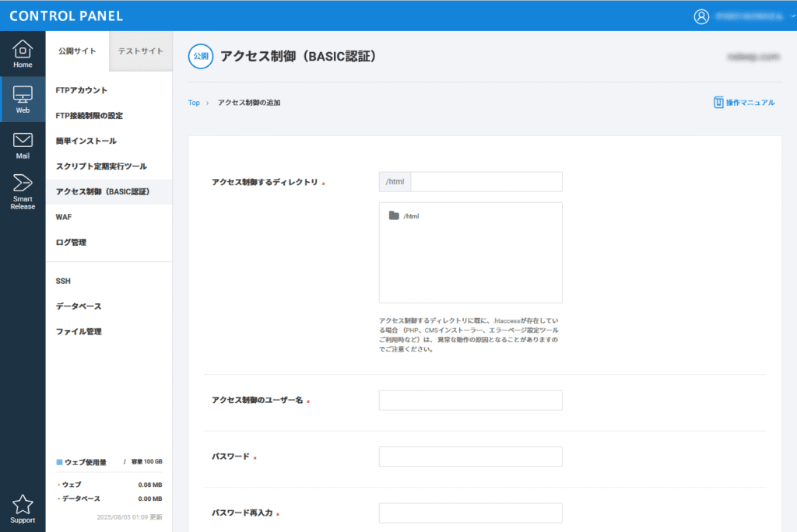Click the 公開 circular badge
The height and width of the screenshot is (532, 797).
pos(201,57)
